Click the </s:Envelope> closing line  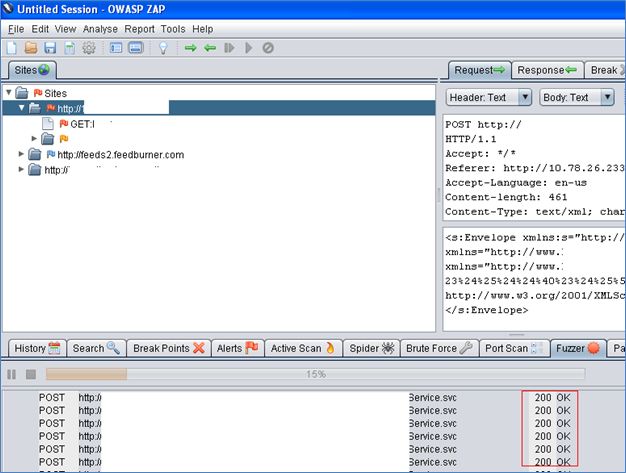point(486,310)
